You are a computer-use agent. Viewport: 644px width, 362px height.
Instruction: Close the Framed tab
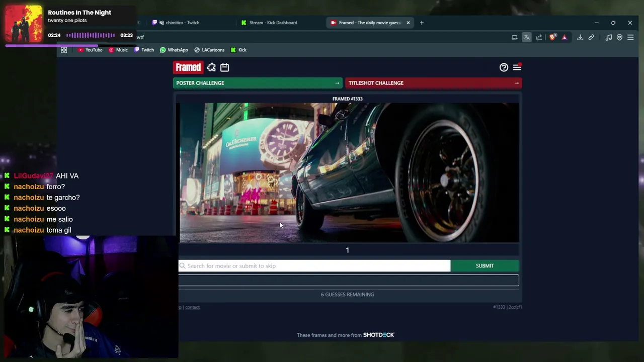(x=408, y=23)
